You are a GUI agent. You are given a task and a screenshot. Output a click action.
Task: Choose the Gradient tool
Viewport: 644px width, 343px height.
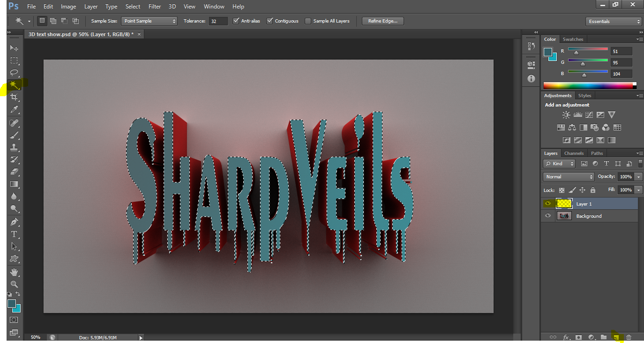pos(14,184)
